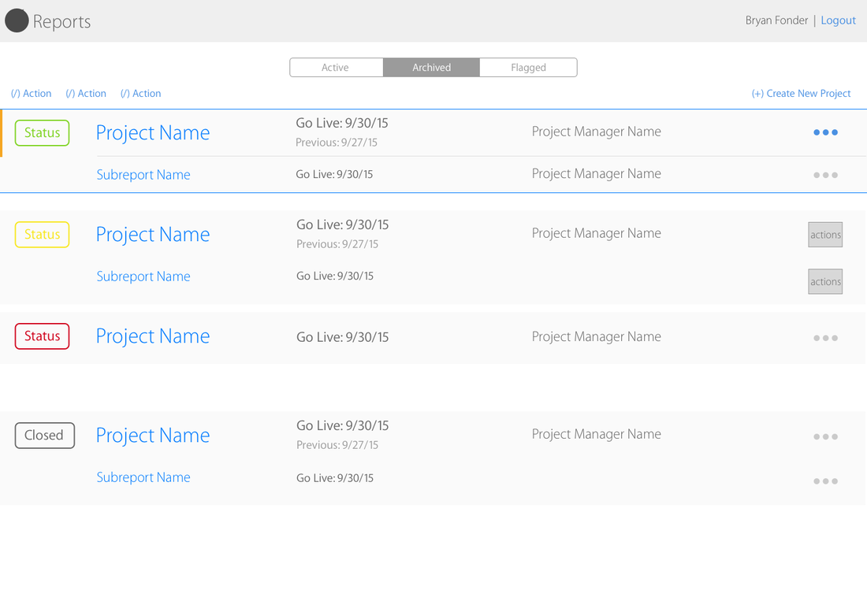867x616 pixels.
Task: Click Go Live date for subreport under yellow Status
Action: coord(334,276)
